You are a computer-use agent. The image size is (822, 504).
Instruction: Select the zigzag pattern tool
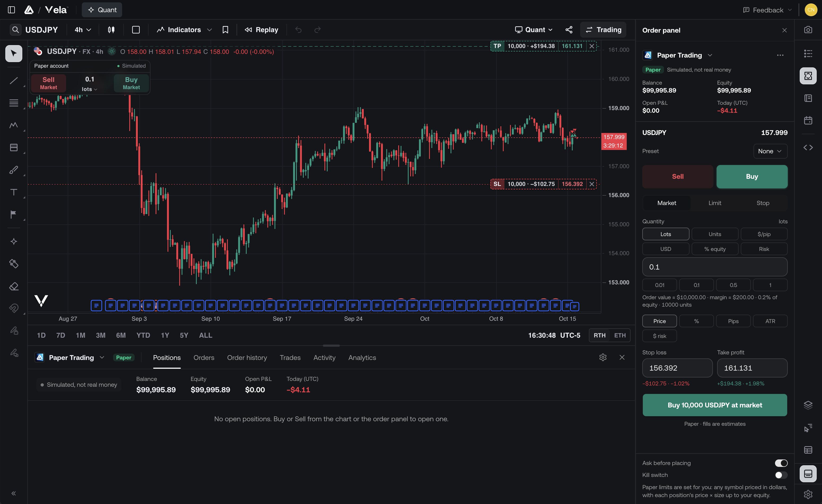tap(14, 125)
